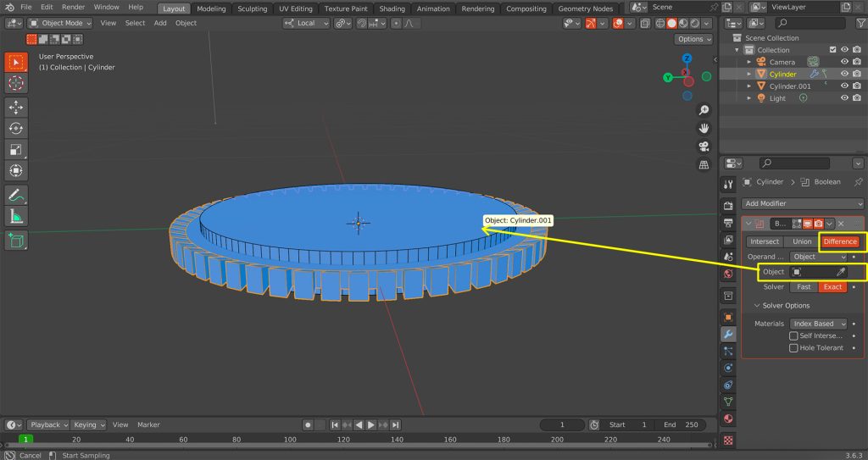Open the Operand Type Object dropdown
The width and height of the screenshot is (868, 460).
(x=818, y=257)
